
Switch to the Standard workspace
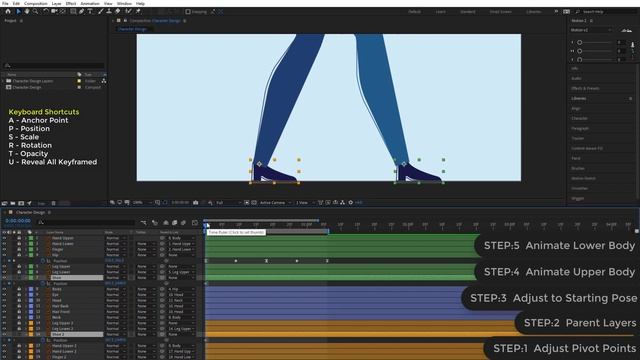pyautogui.click(x=468, y=12)
